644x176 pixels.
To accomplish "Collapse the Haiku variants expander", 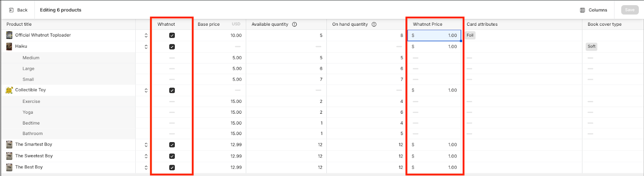I will (146, 47).
